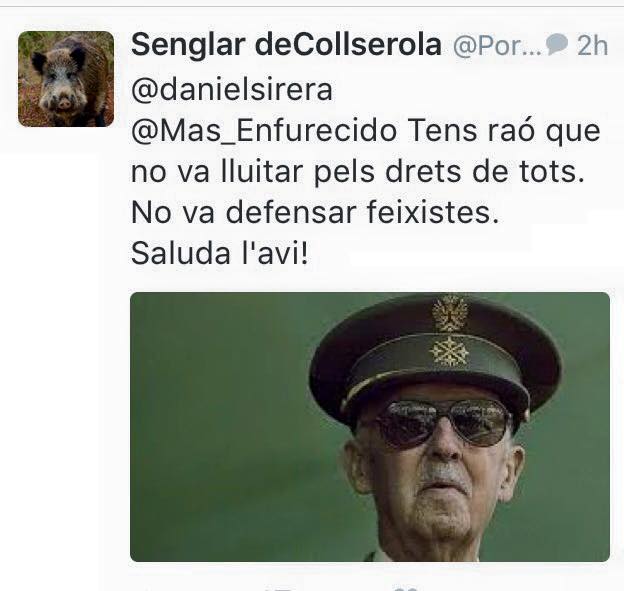
Task: Open the @Mas_Enfurecido mention
Action: pos(264,132)
